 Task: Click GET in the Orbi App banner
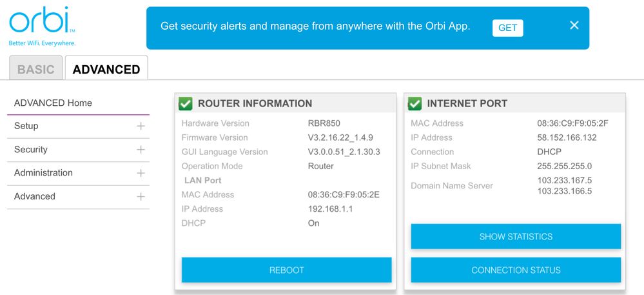pos(507,28)
